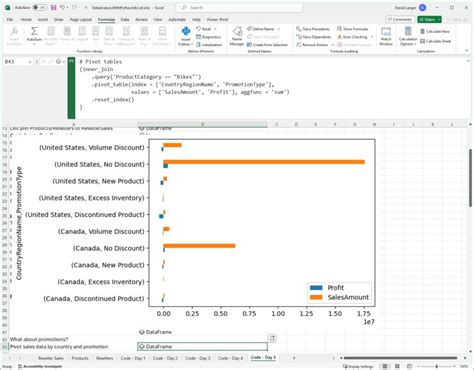Click the Lookup & Reference functions icon

pyautogui.click(x=126, y=31)
